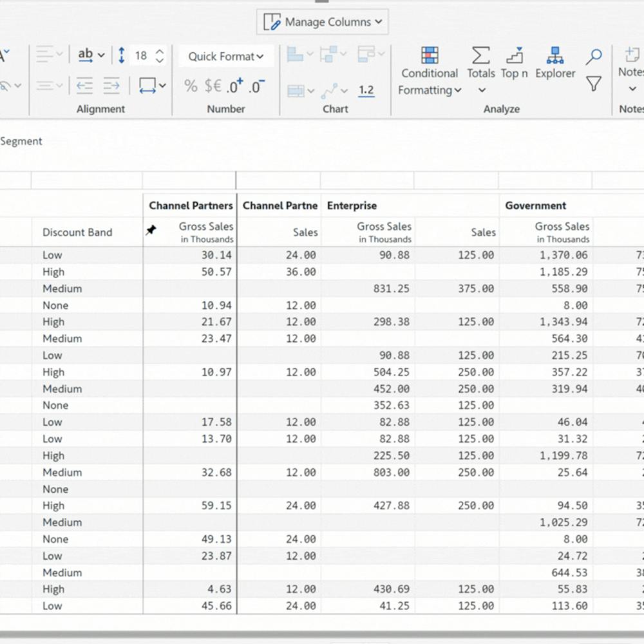Click the increase indent icon

(x=111, y=86)
